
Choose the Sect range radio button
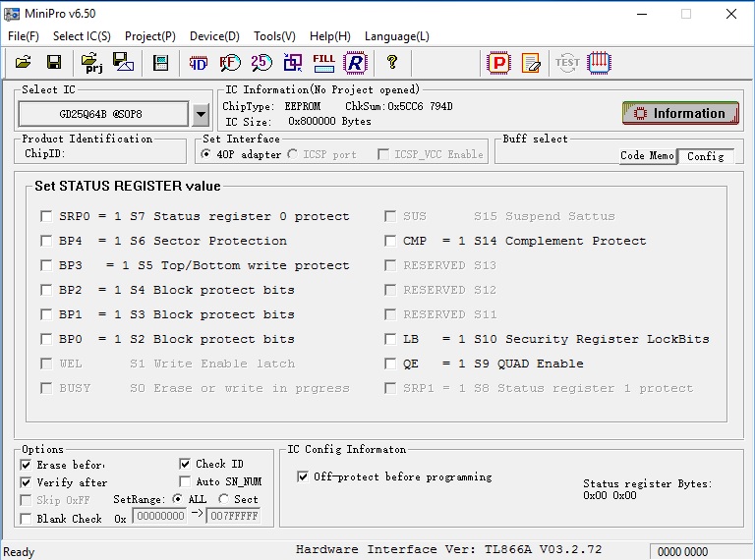click(223, 499)
